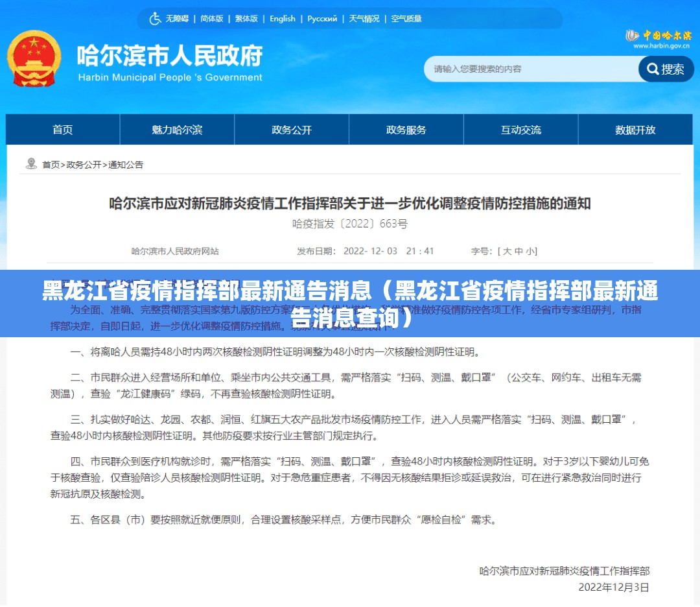This screenshot has height=607, width=700.
Task: Click the overlay banner 黑龙江省疫情指挥部最新通告消息
Action: 350,303
